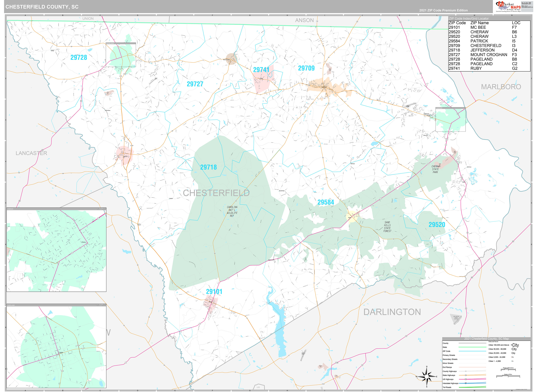Viewport: 535px width, 392px height.
Task: Open the large PAGELAND inset map
Action: (57, 346)
